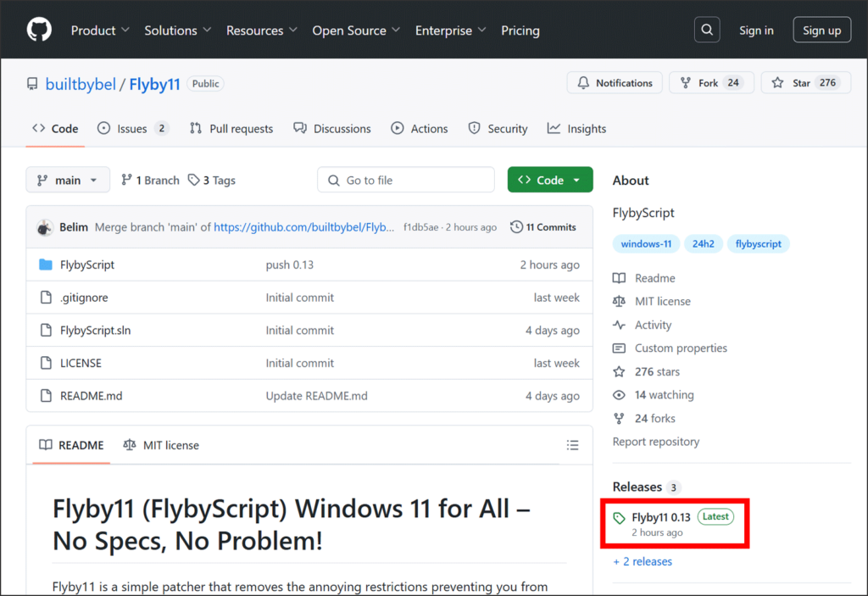Open the 11 Commits history link
Screen dimensions: 868x596
coord(543,227)
